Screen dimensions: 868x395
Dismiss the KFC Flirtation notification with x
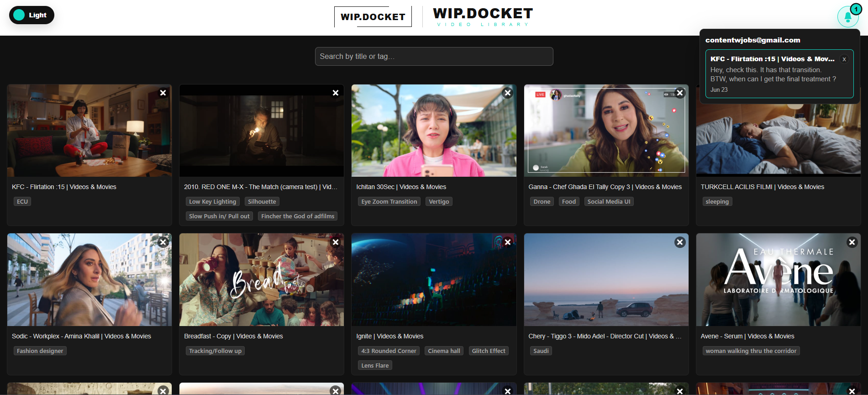[x=844, y=59]
